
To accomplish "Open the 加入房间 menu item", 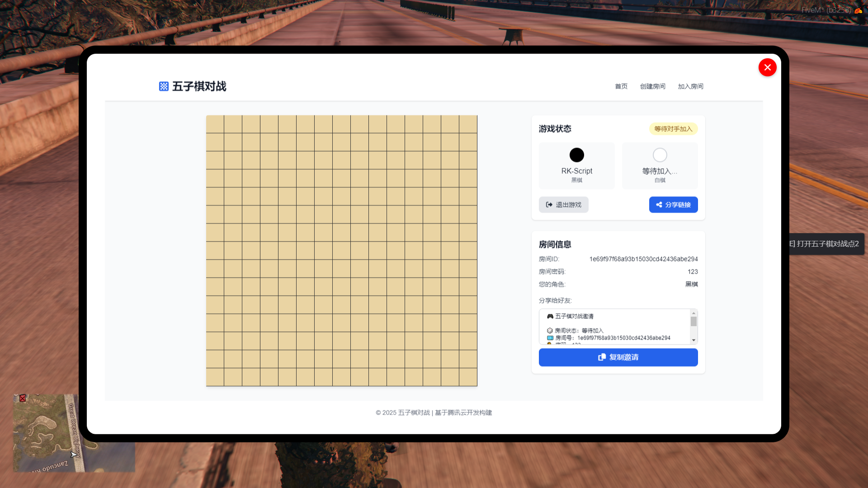I will pos(690,86).
